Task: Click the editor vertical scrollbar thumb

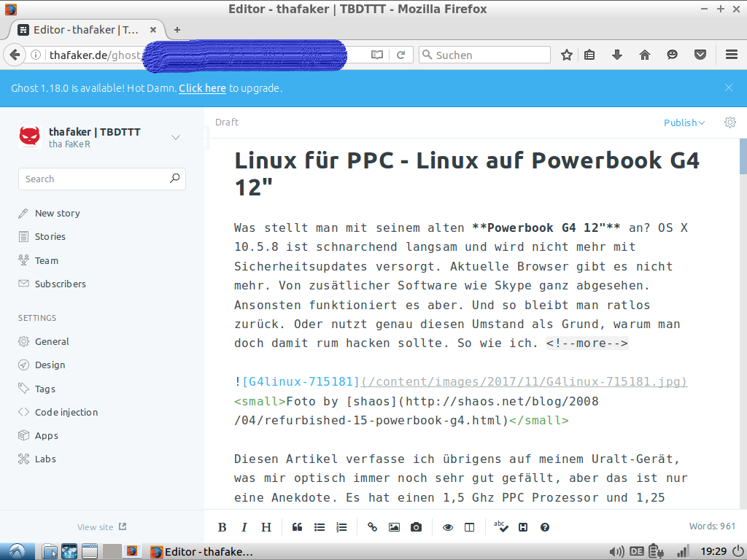Action: coord(743,156)
